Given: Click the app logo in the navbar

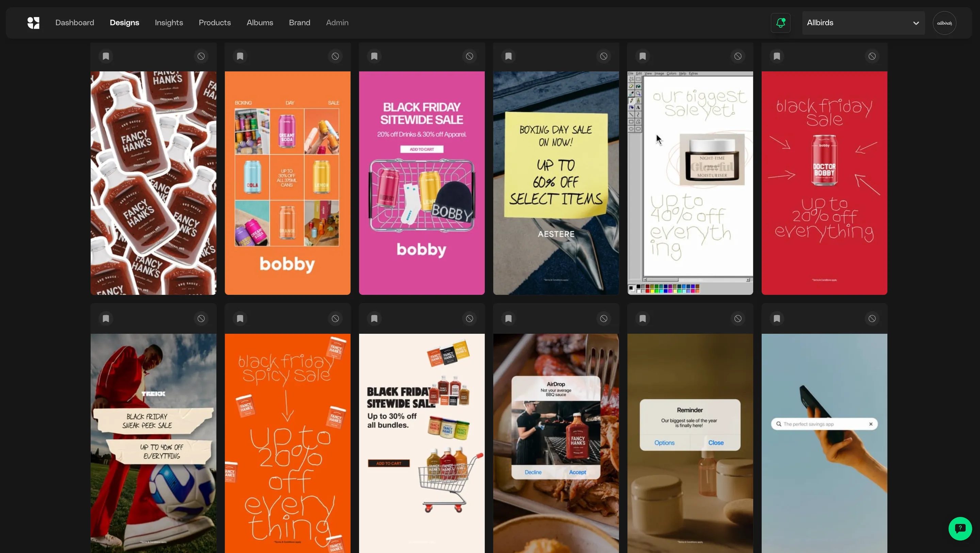Looking at the screenshot, I should [33, 23].
